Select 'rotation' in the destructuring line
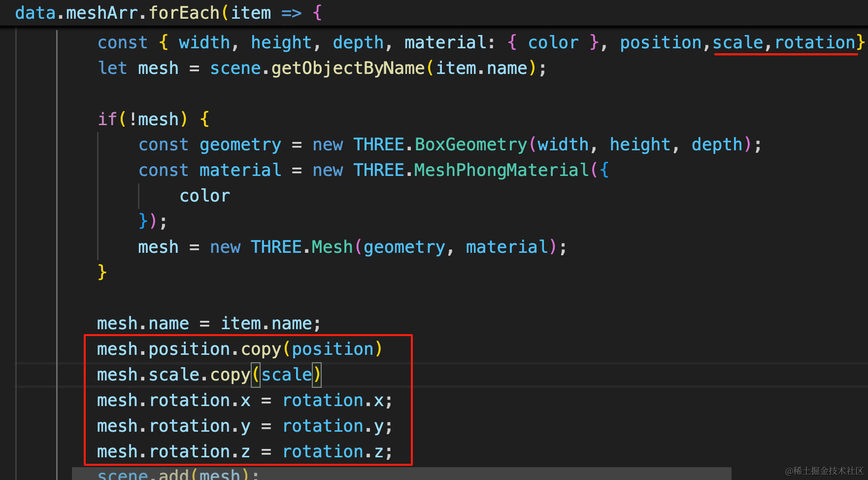The image size is (868, 480). click(815, 43)
